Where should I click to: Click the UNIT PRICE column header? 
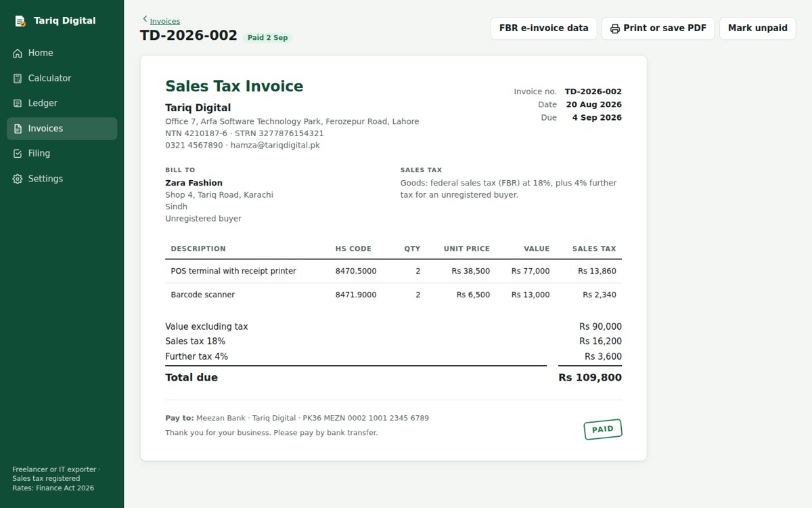(467, 249)
